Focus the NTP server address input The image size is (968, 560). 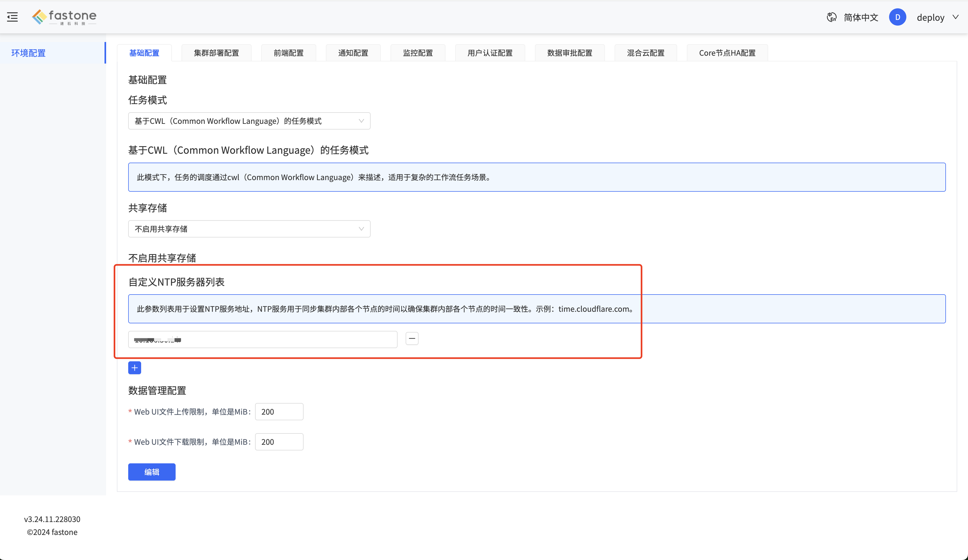[263, 339]
